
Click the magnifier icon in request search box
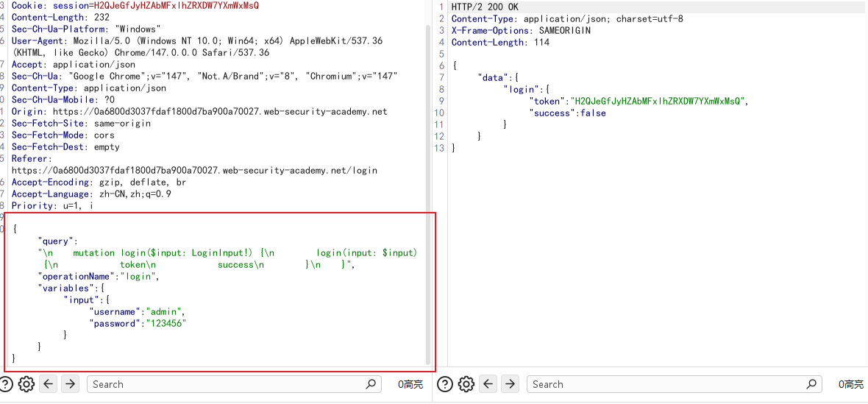[371, 384]
